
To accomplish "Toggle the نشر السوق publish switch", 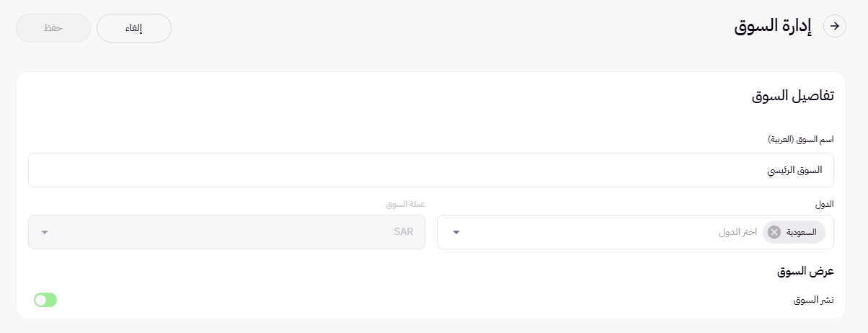I will 45,300.
